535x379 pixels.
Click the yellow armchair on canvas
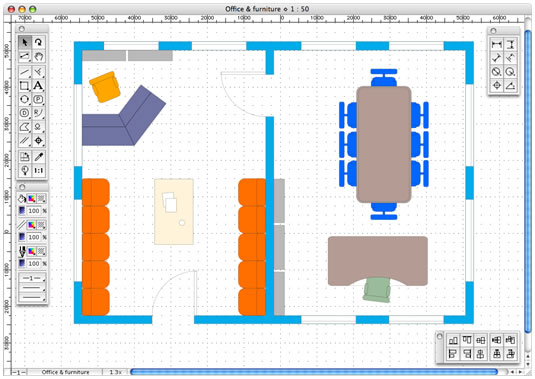pyautogui.click(x=105, y=87)
